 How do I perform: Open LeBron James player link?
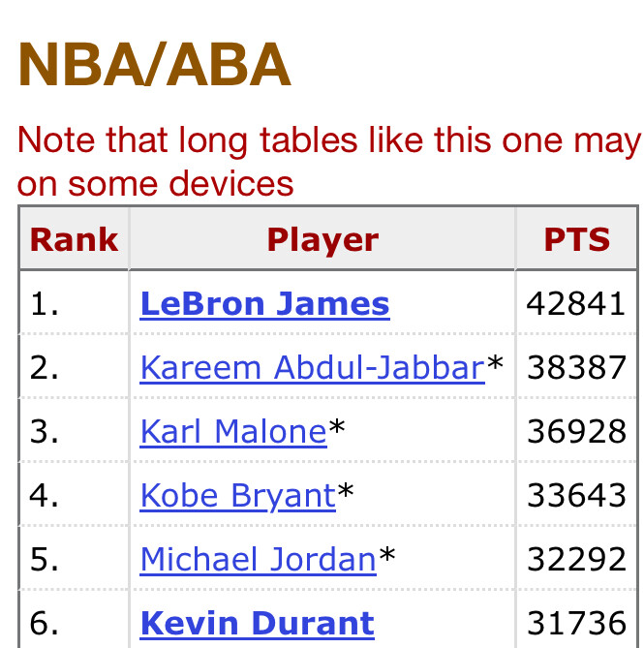[264, 304]
